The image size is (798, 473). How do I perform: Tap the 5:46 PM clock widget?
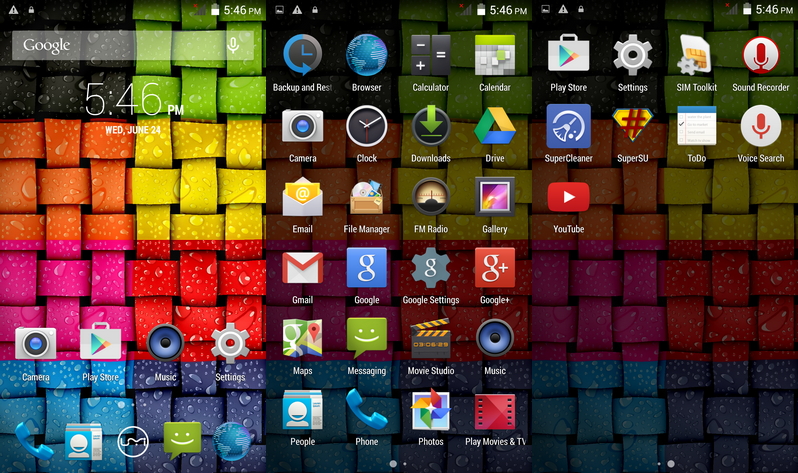pyautogui.click(x=134, y=99)
